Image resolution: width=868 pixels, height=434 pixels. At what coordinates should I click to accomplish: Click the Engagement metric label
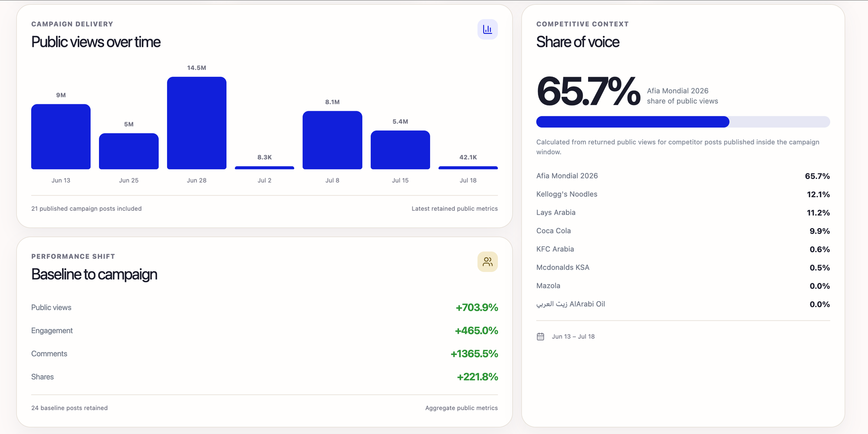tap(52, 331)
